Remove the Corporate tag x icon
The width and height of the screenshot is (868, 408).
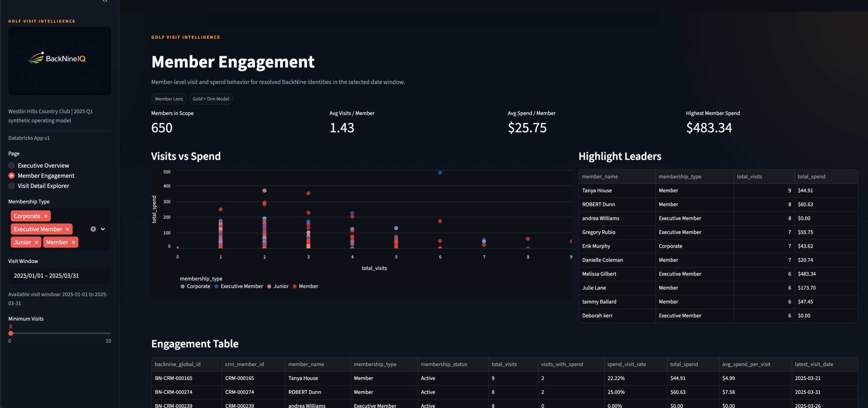pos(46,216)
